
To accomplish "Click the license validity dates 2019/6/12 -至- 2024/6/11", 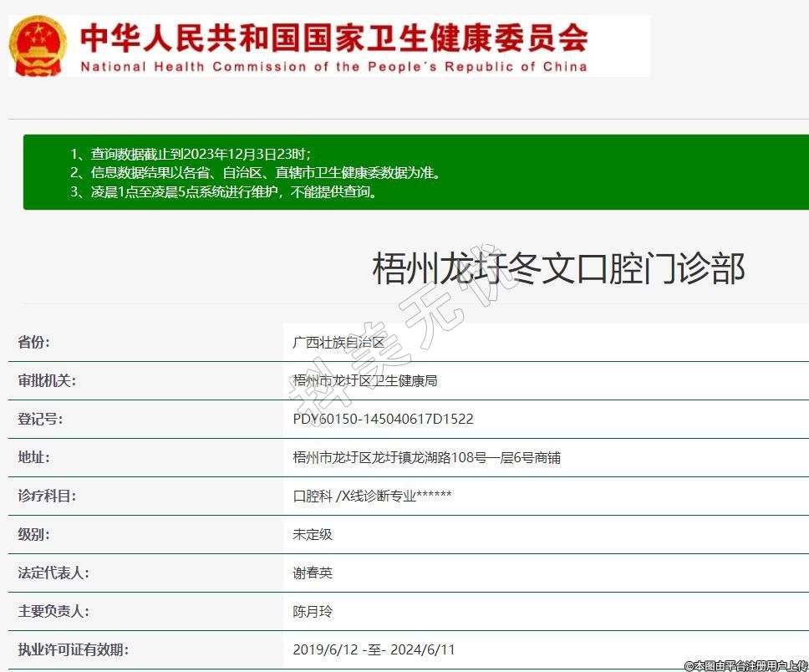I will (x=374, y=650).
